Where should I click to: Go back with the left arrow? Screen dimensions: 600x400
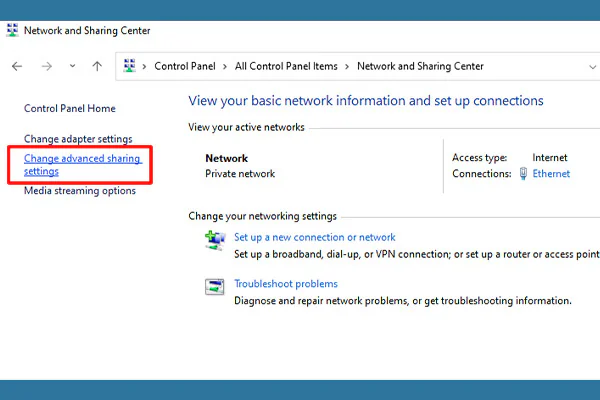pos(17,67)
